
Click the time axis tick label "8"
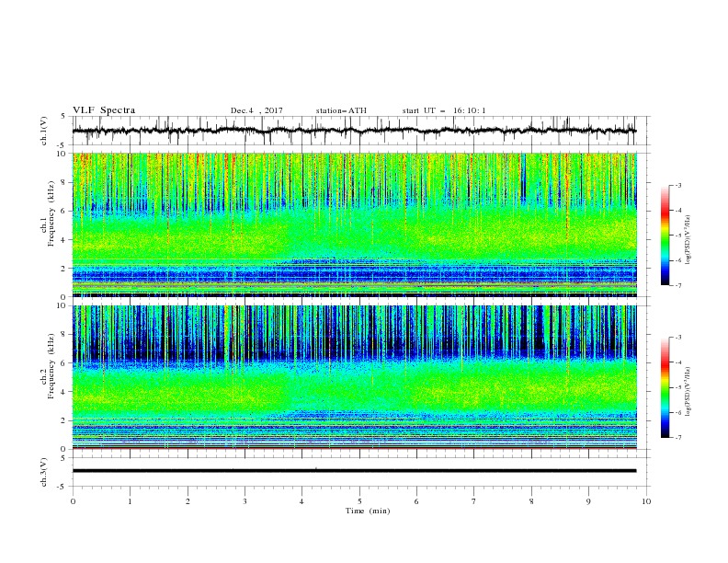531,501
